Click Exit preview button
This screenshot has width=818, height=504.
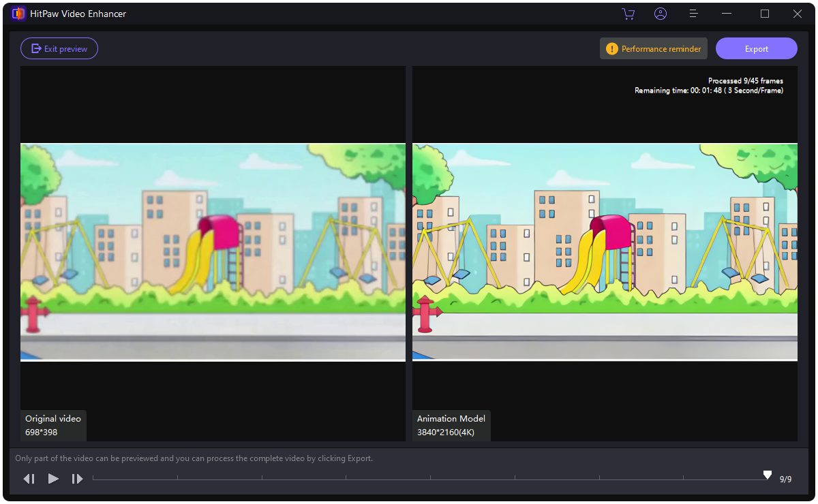pyautogui.click(x=59, y=48)
